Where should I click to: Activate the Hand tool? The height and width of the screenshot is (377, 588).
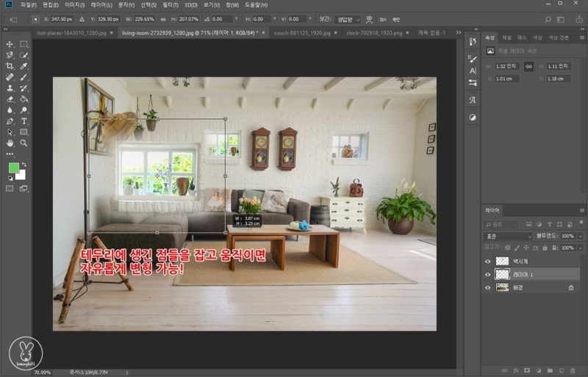[10, 143]
